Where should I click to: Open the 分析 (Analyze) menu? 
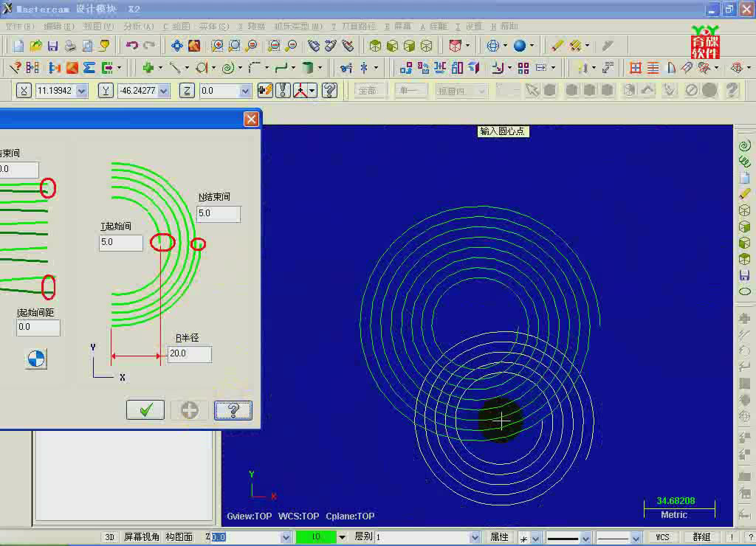tap(139, 27)
